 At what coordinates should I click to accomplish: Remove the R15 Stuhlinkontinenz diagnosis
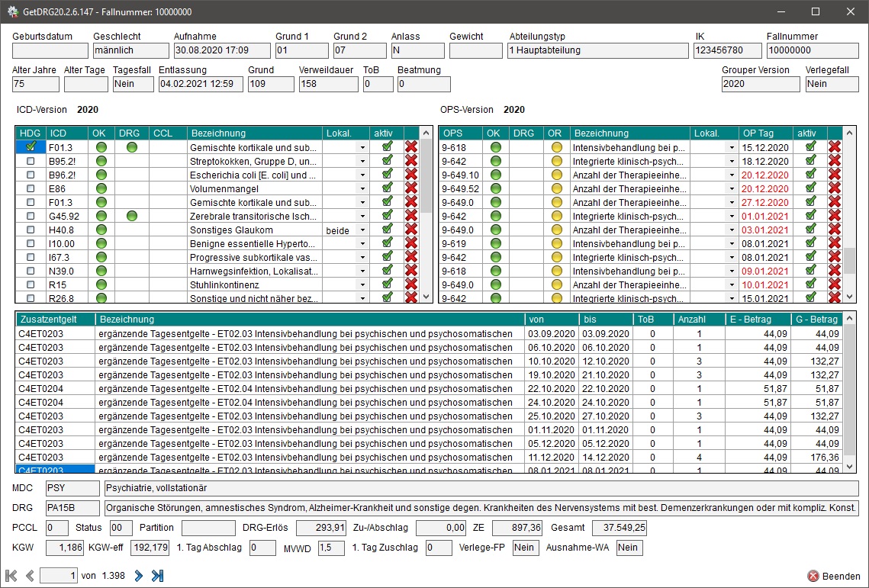click(x=410, y=284)
